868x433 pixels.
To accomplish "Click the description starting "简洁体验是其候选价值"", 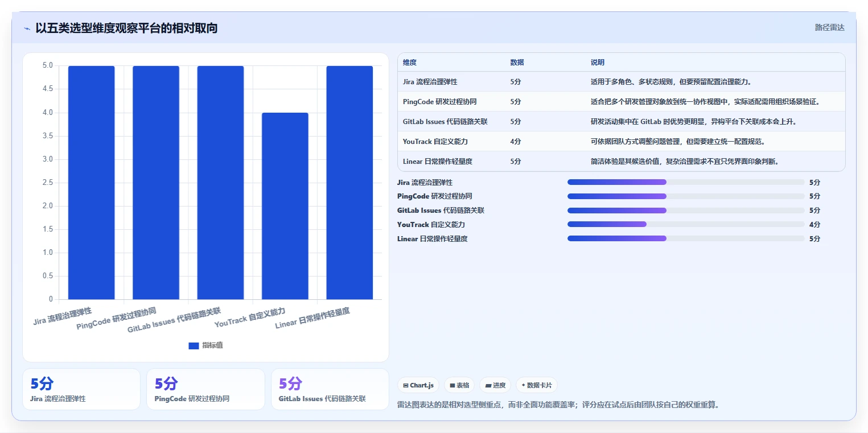I will coord(685,162).
